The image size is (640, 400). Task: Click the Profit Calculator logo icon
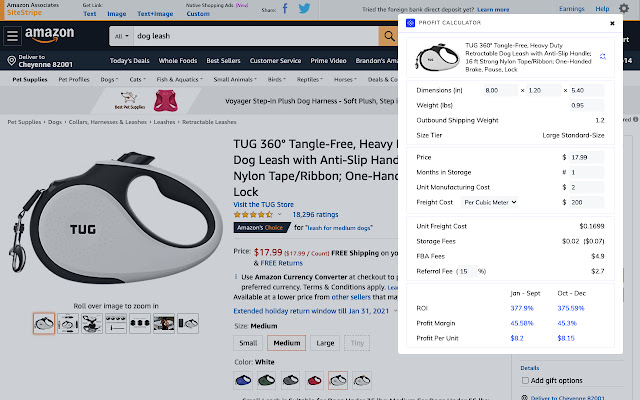(x=410, y=22)
